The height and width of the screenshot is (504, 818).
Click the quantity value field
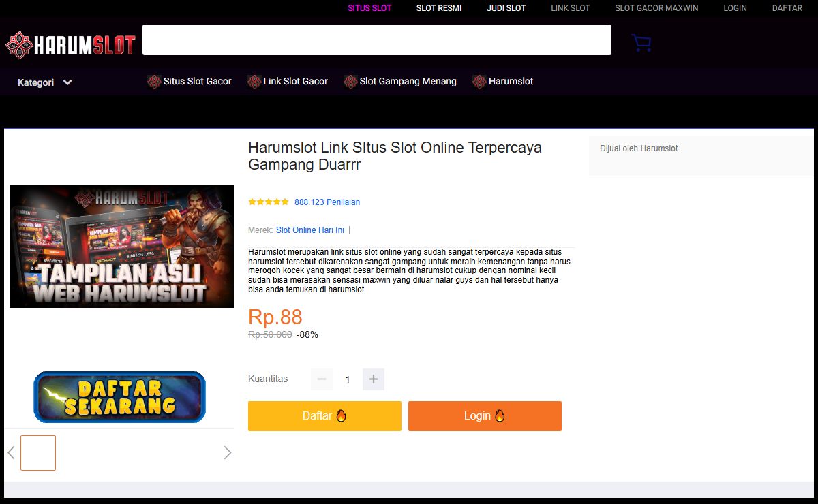pyautogui.click(x=348, y=379)
